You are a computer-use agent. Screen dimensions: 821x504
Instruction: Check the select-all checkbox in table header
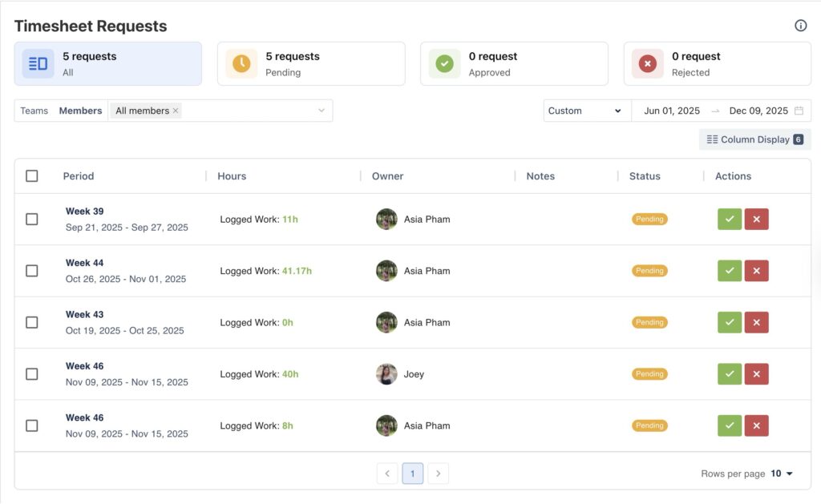tap(32, 175)
